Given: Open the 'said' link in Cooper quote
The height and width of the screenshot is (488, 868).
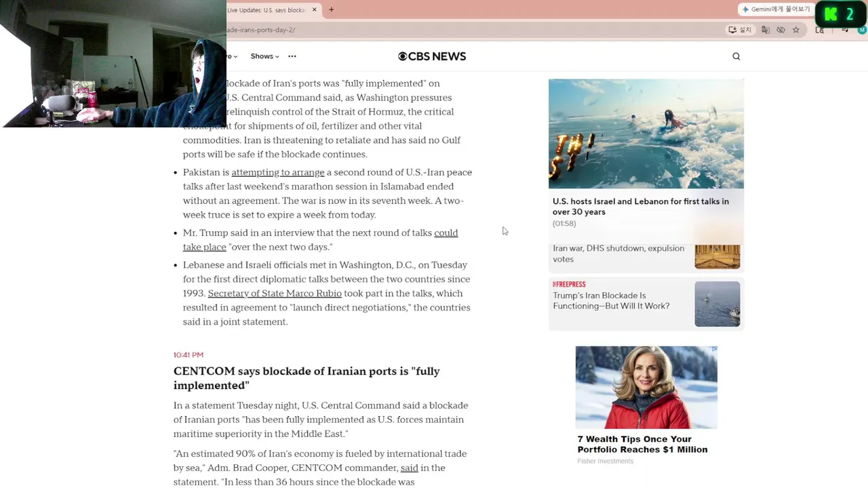Looking at the screenshot, I should click(409, 468).
